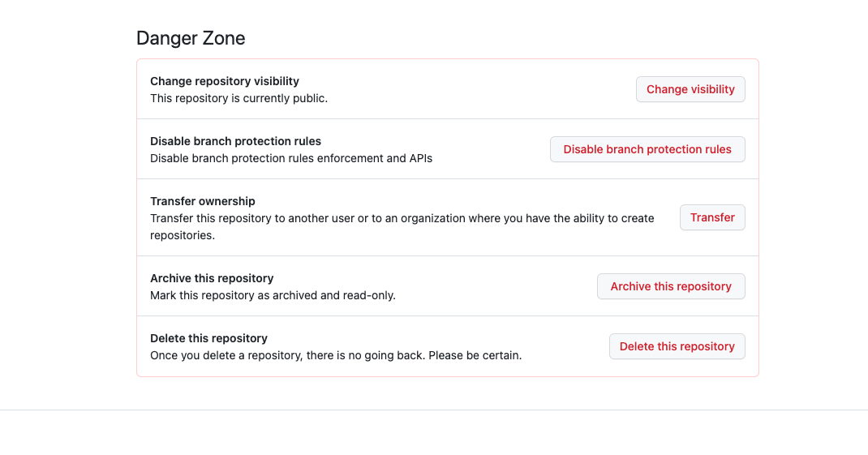This screenshot has height=455, width=868.
Task: Click the red Delete this repository button
Action: click(x=677, y=346)
